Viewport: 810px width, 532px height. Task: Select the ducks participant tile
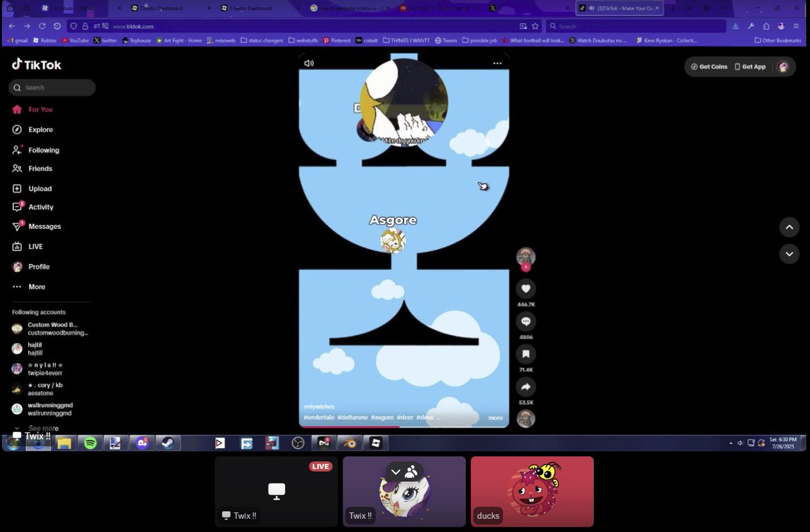pyautogui.click(x=532, y=491)
